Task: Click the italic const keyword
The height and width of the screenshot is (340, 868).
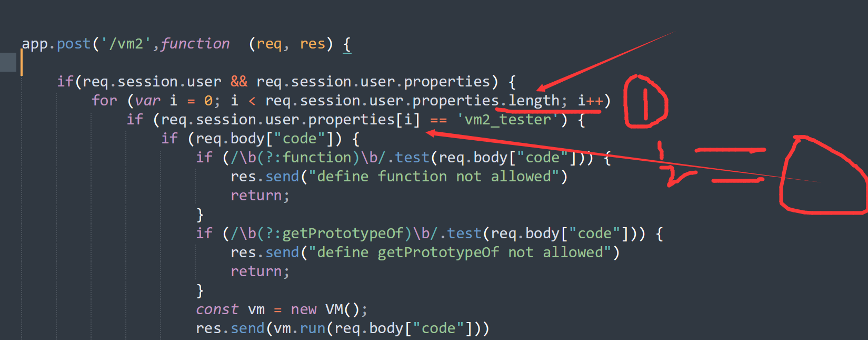Action: pos(217,309)
